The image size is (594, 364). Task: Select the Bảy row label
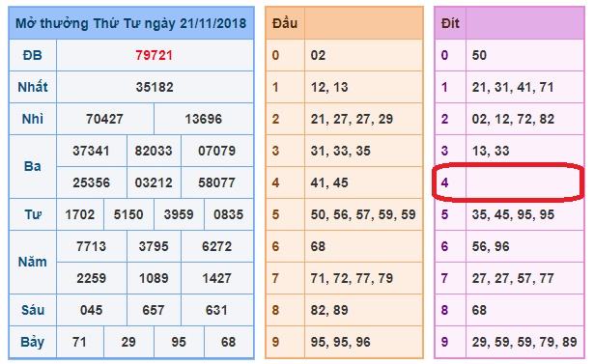pos(32,343)
